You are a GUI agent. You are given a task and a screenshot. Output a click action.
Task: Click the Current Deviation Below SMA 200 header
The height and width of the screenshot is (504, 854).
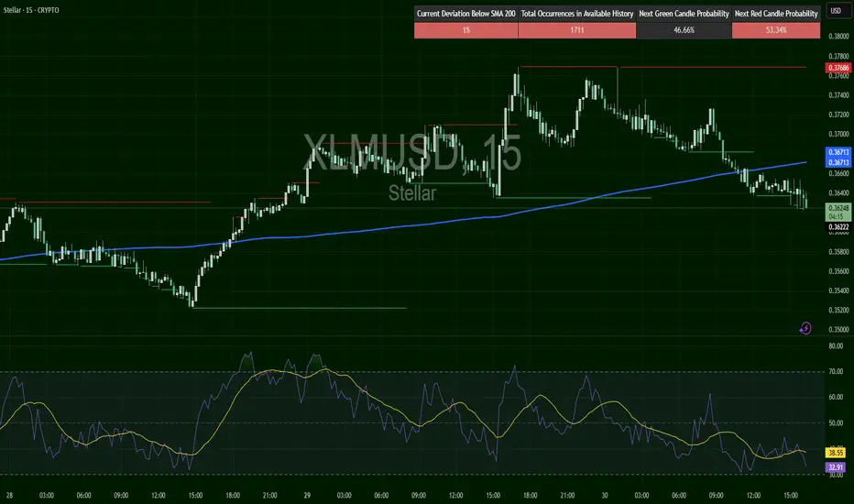pyautogui.click(x=465, y=14)
